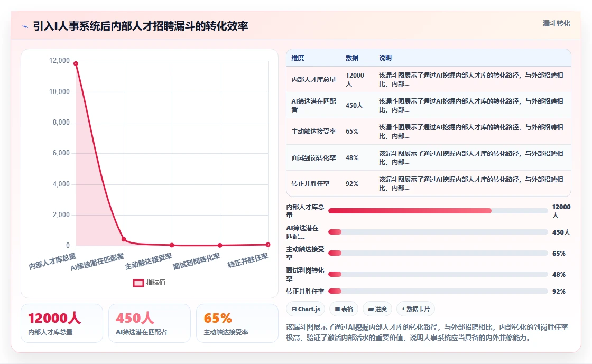Click the y-axis label 6,000

(x=61, y=153)
